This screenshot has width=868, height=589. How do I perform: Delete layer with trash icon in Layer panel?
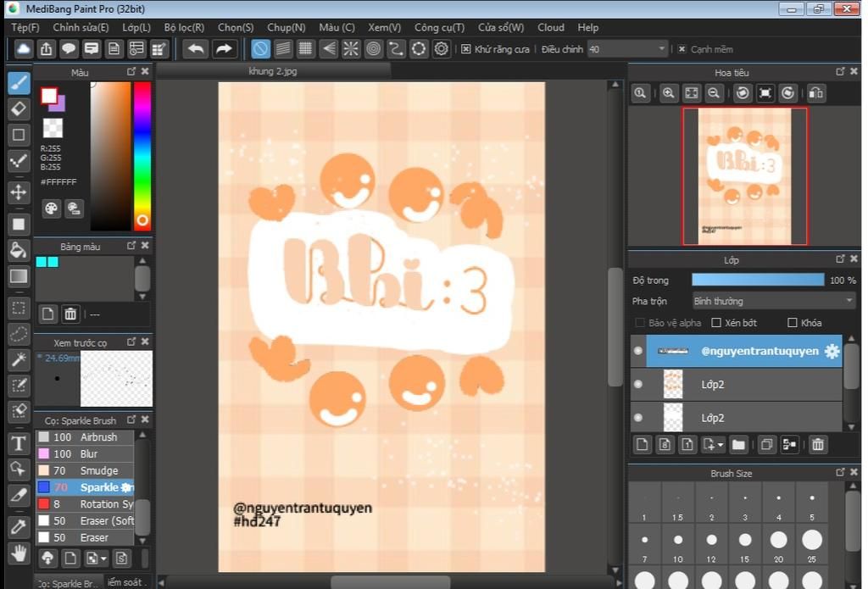[x=818, y=445]
